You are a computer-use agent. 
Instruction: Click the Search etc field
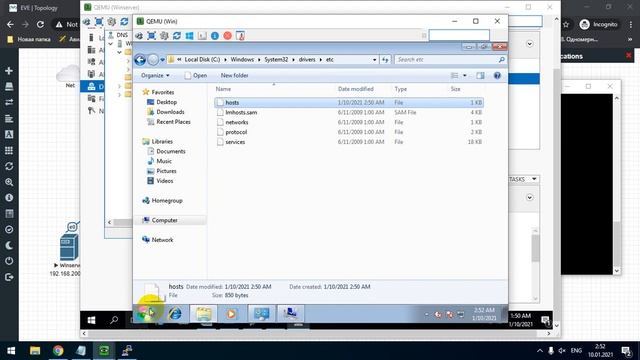pos(450,60)
